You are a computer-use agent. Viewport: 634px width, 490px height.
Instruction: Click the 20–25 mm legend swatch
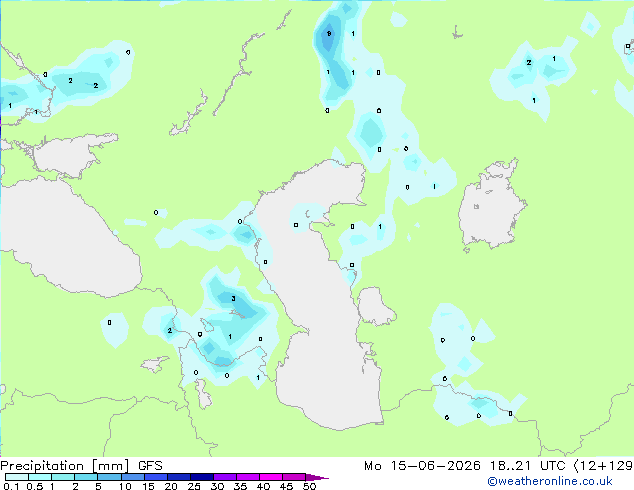coord(178,477)
